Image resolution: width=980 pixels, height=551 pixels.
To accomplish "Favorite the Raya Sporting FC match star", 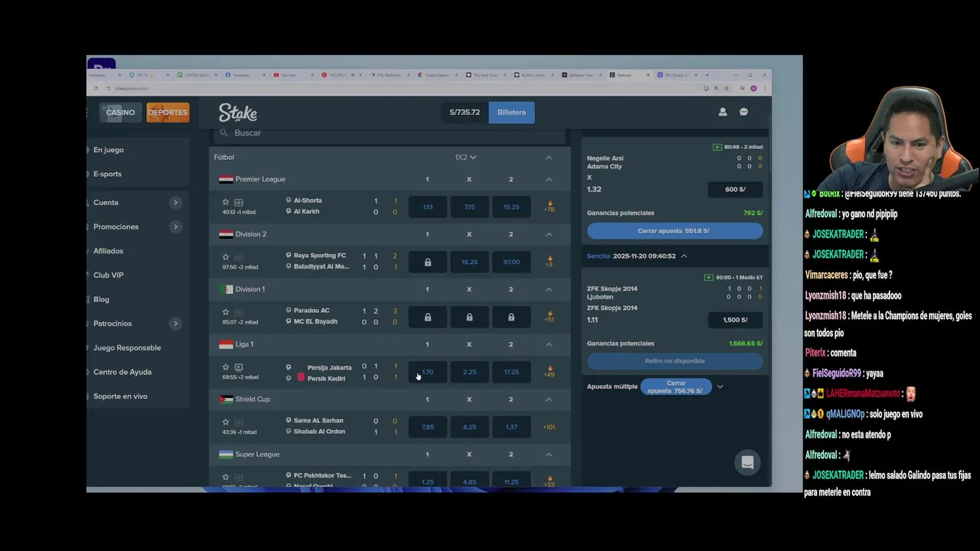I will (x=226, y=257).
